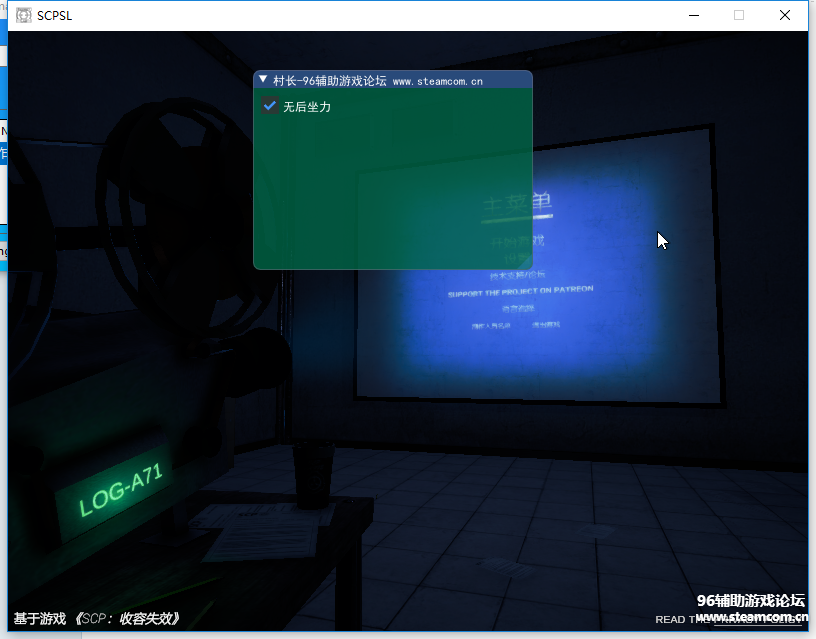The image size is (816, 639).
Task: Minimize the SCPSL window
Action: coord(693,15)
